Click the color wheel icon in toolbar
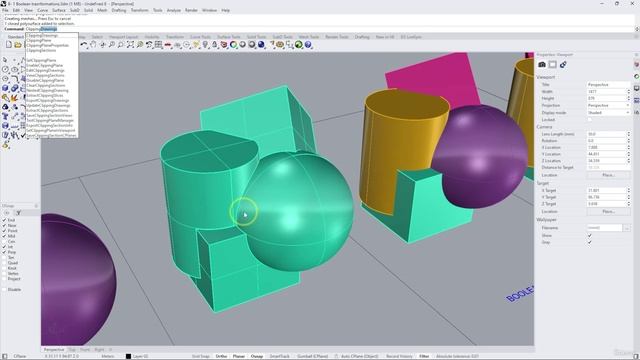640x360 pixels. point(233,44)
